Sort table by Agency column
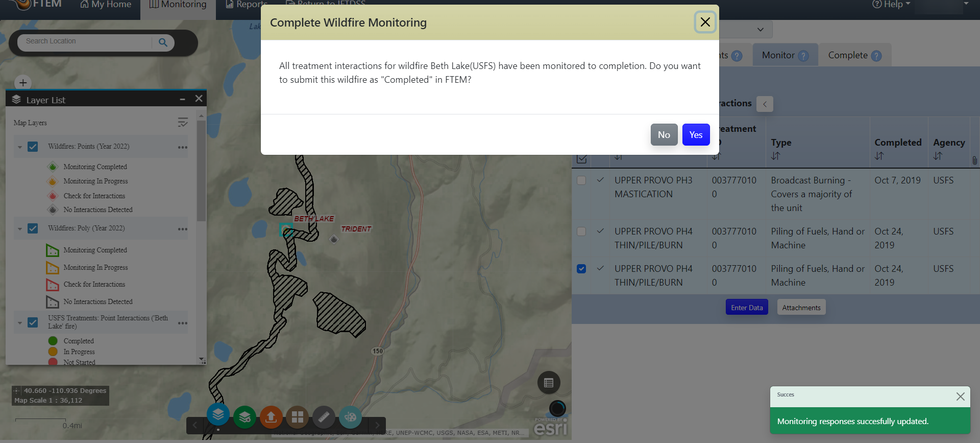This screenshot has height=443, width=980. click(x=938, y=156)
